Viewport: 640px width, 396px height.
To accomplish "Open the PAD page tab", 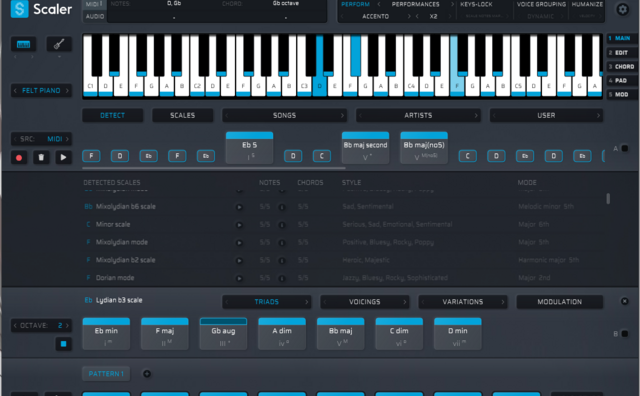I will pyautogui.click(x=621, y=80).
